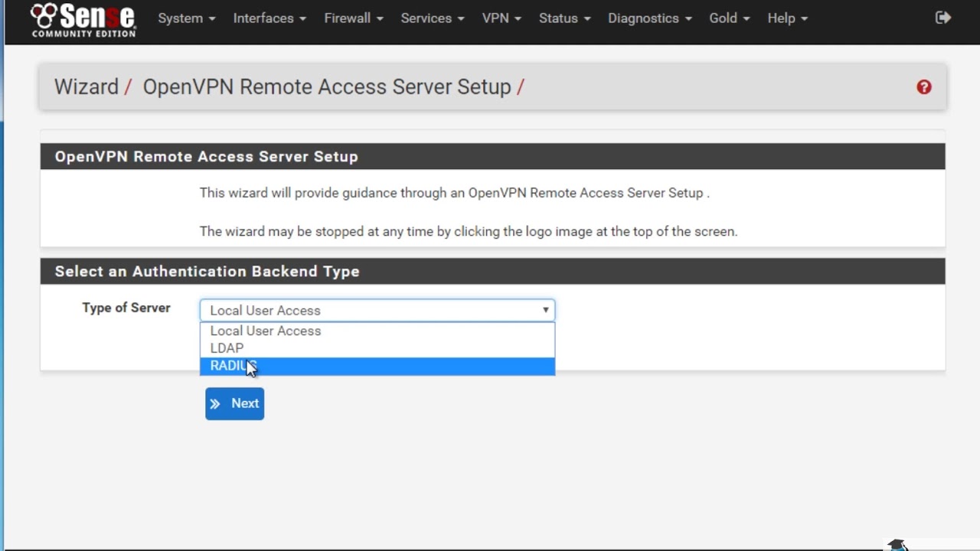Click the red help question mark icon

point(924,87)
